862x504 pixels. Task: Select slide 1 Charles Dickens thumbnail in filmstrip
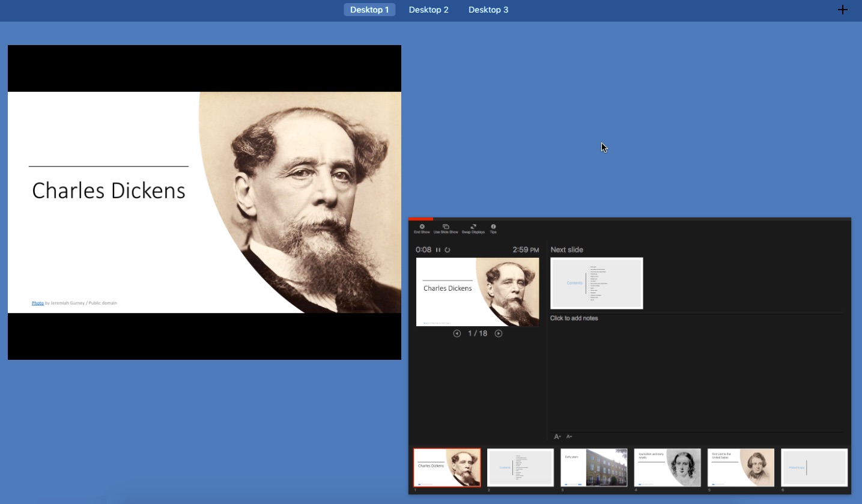click(447, 467)
